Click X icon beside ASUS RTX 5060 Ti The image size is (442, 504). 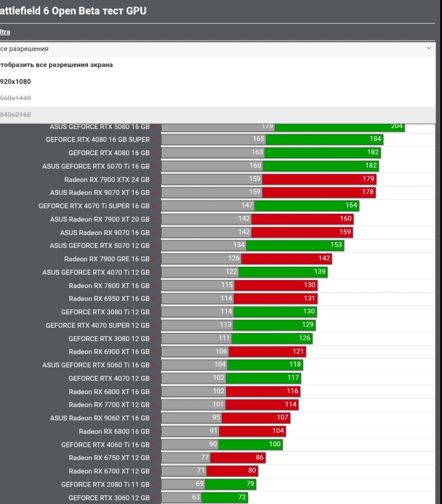pos(154,365)
